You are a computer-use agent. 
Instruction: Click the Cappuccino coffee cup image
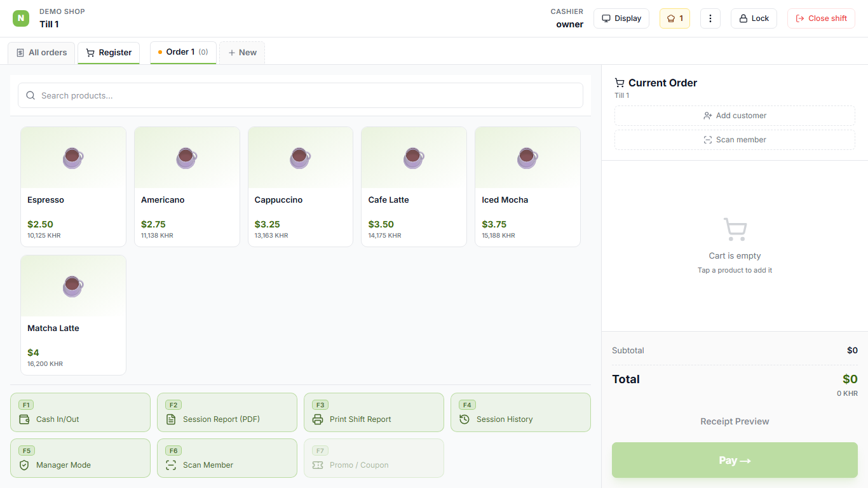tap(301, 157)
